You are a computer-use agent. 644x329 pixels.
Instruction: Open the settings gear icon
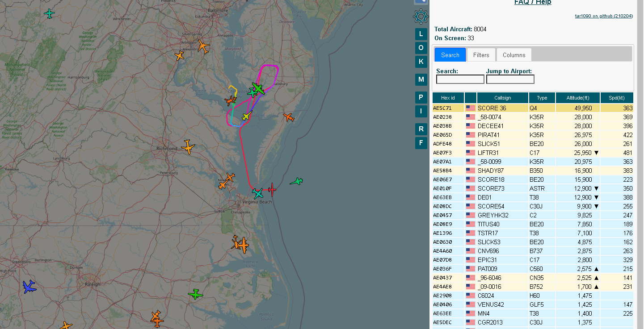(421, 17)
